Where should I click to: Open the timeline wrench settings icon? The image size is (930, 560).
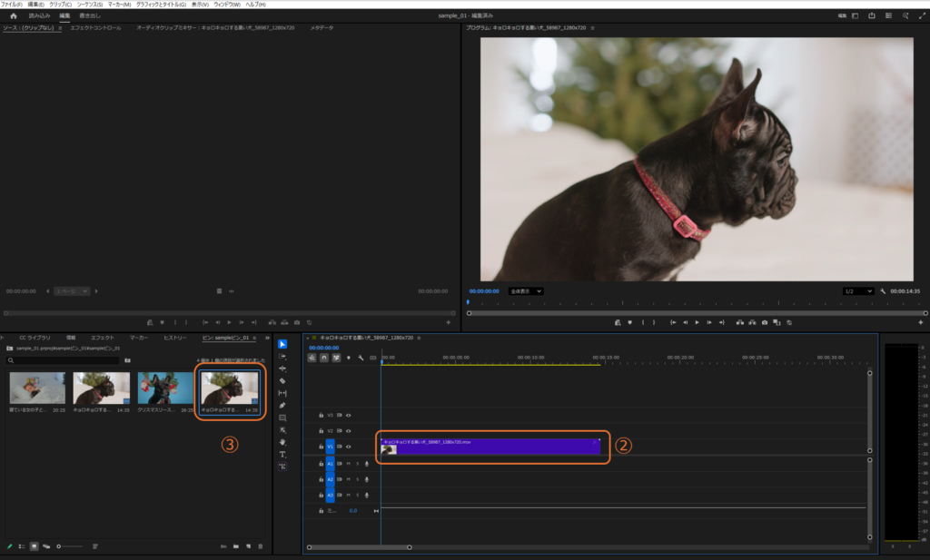(x=361, y=358)
